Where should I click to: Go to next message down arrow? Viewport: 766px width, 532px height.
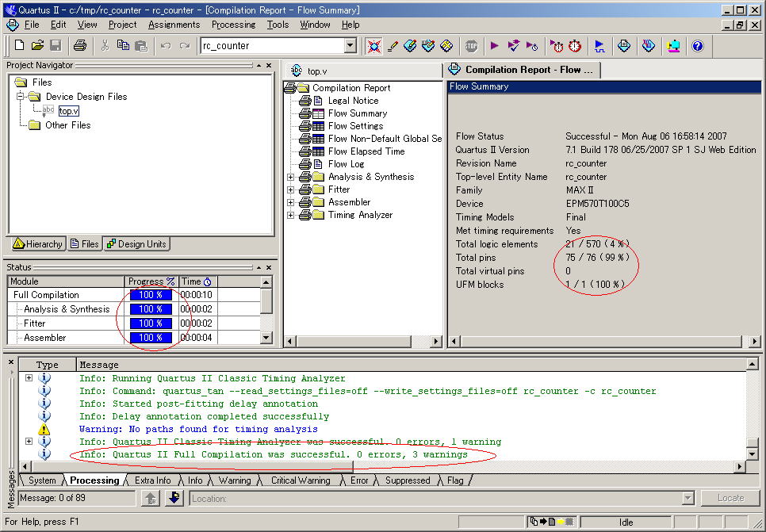coord(174,498)
